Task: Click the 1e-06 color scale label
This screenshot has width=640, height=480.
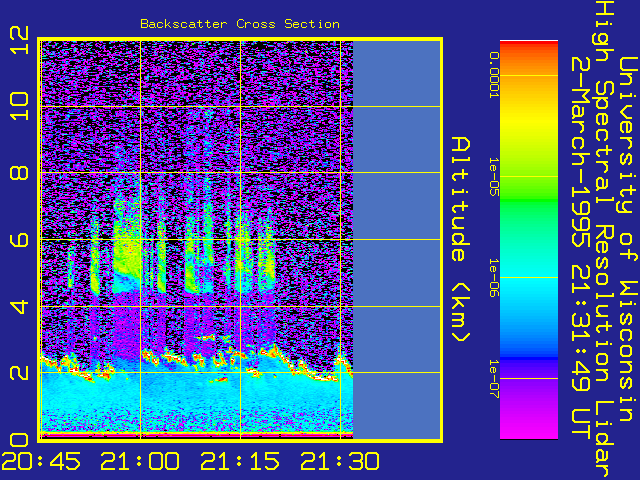Action: coord(494,278)
